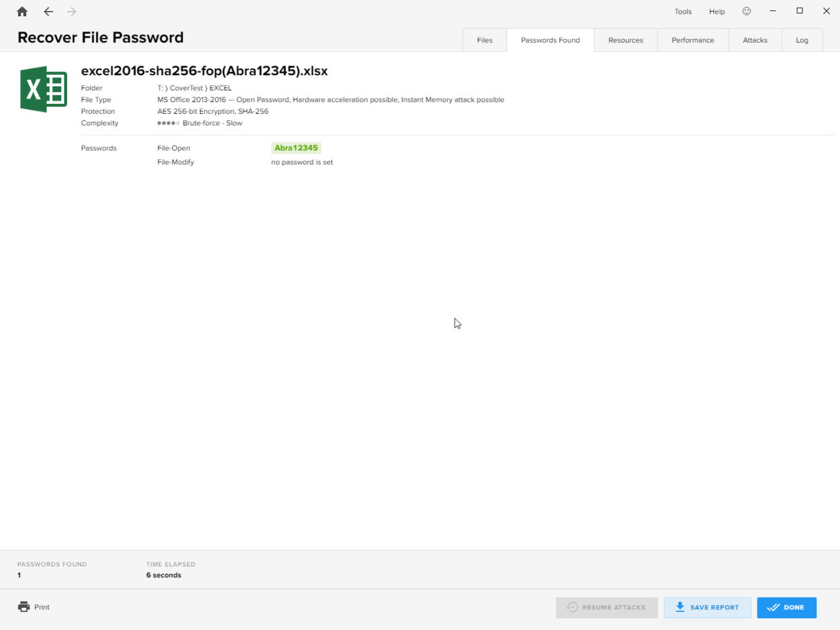Image resolution: width=840 pixels, height=630 pixels.
Task: Open the Tools menu
Action: pos(683,11)
